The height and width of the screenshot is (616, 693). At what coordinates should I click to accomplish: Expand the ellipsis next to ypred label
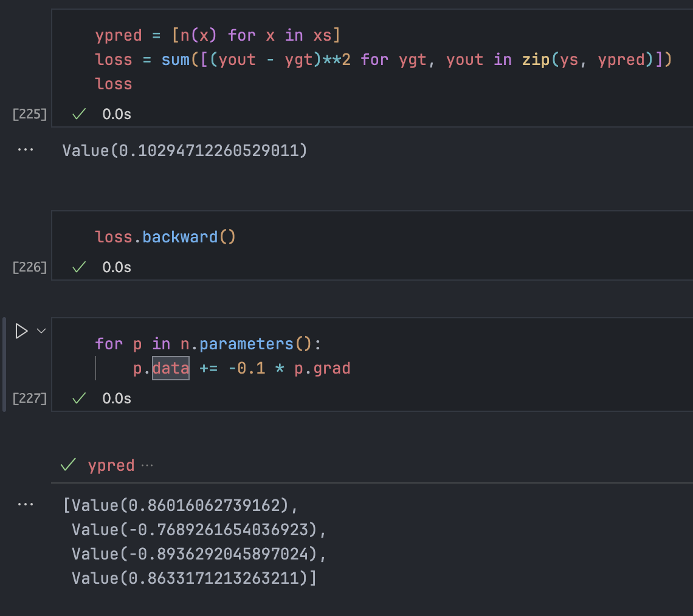click(147, 465)
